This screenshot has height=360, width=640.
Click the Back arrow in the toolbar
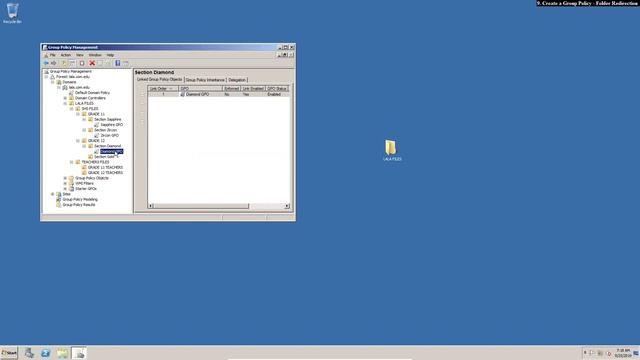[x=46, y=63]
